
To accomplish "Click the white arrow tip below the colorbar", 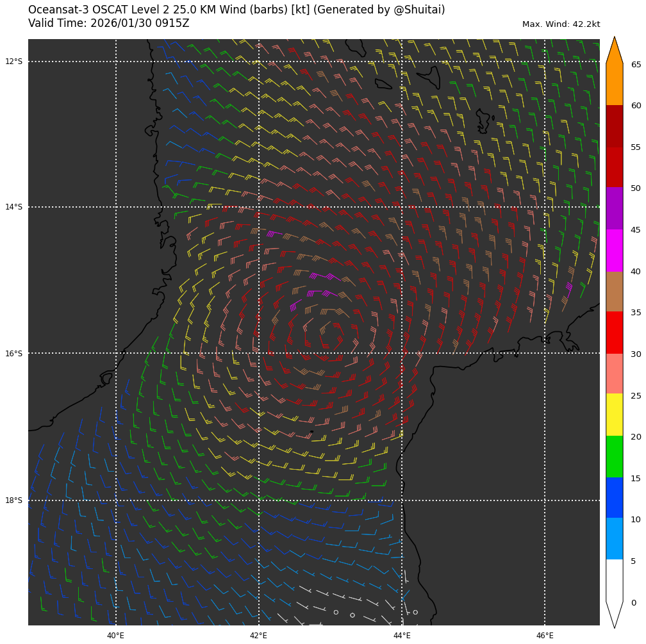I will click(x=614, y=616).
